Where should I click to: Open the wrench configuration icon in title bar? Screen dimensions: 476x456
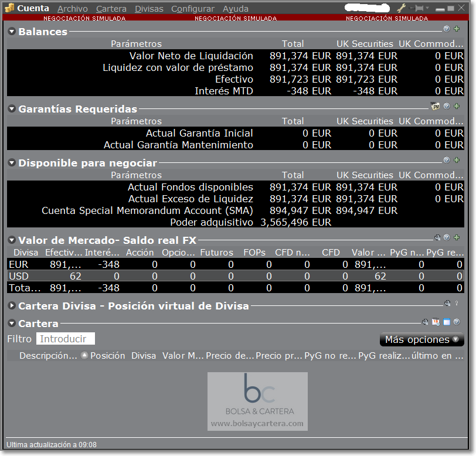402,8
